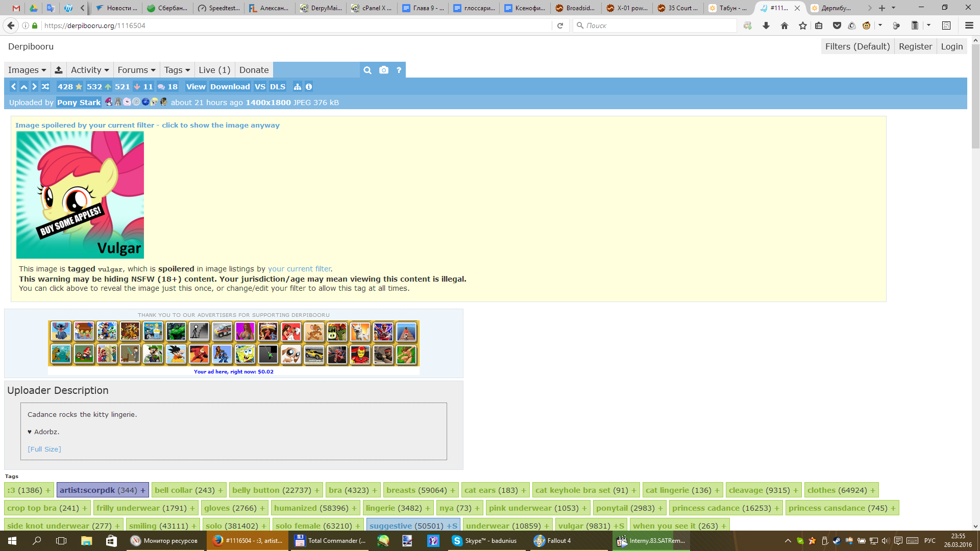Click spoilered Apple Bloom vulgar thumbnail
980x551 pixels.
click(80, 195)
